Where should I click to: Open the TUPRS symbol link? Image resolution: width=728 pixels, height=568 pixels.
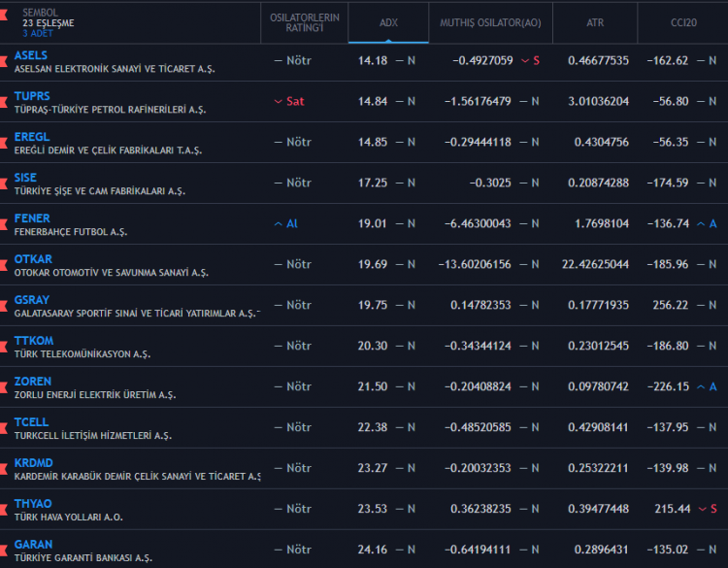[x=32, y=96]
